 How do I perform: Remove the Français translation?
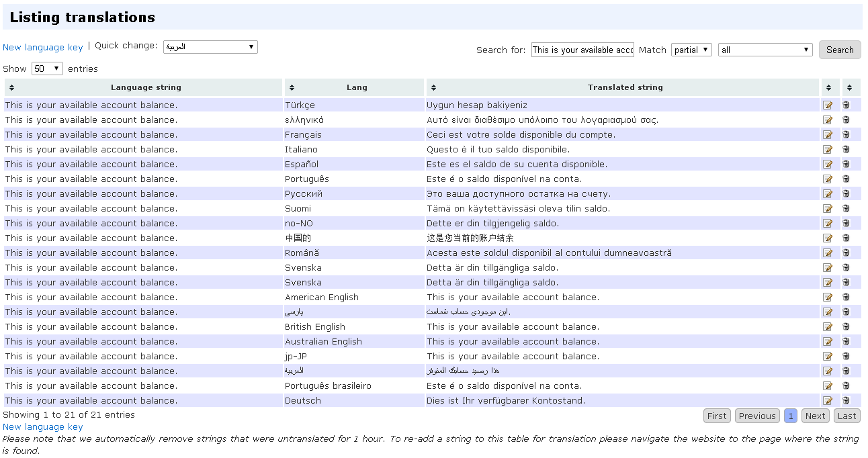(x=846, y=134)
